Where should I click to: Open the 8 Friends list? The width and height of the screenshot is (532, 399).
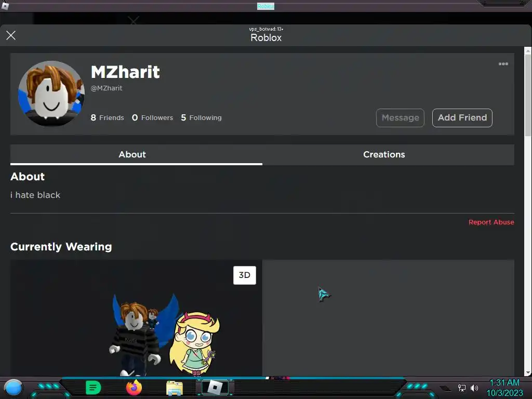point(107,118)
